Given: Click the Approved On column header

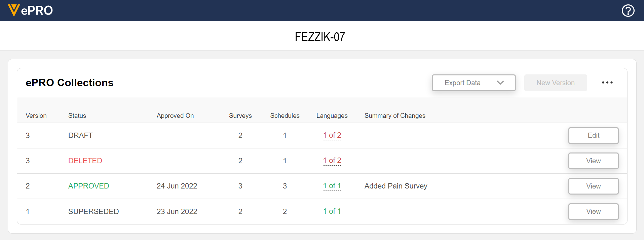Looking at the screenshot, I should pyautogui.click(x=175, y=115).
